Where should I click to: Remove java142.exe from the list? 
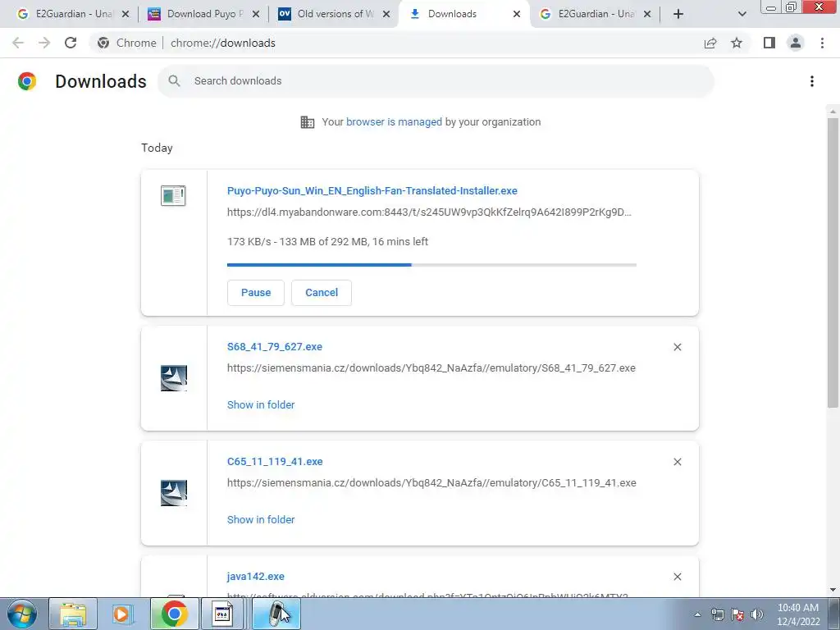[x=677, y=577]
